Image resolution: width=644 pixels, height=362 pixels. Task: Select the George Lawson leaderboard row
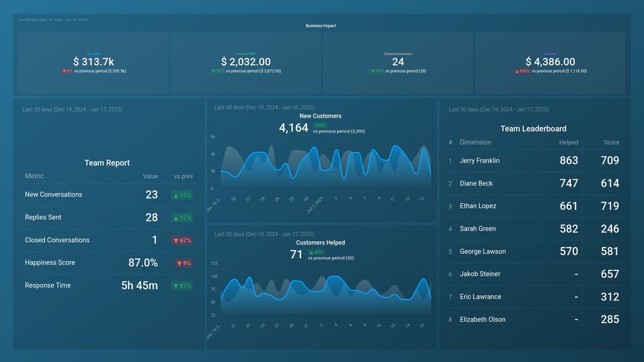[x=534, y=251]
